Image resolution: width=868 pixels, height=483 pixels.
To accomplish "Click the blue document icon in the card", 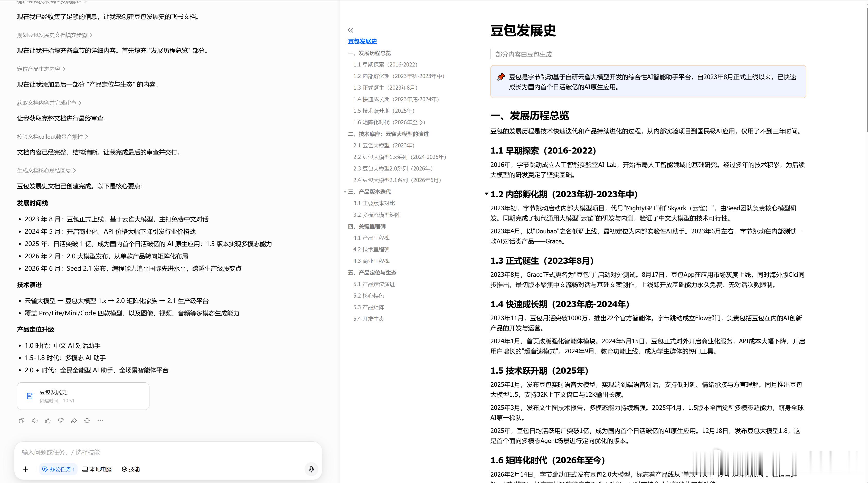I will click(x=30, y=396).
